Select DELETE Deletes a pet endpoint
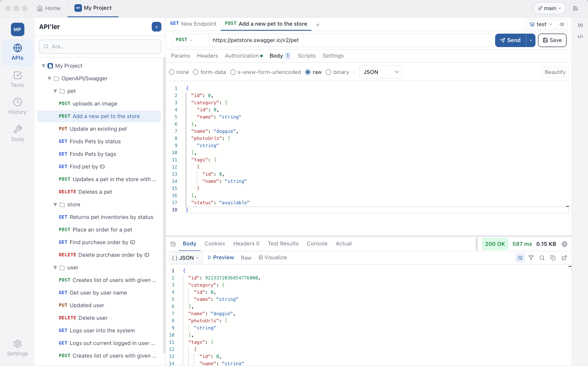The width and height of the screenshot is (588, 366). click(99, 192)
